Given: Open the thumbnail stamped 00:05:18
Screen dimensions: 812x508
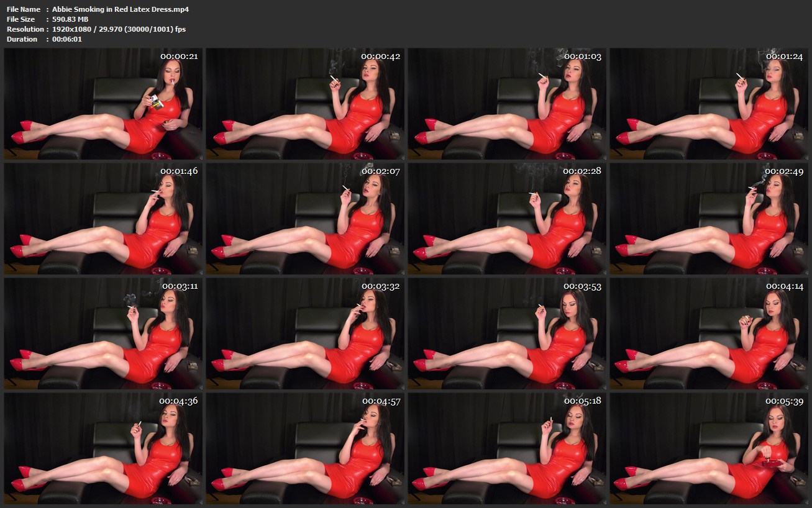Looking at the screenshot, I should pyautogui.click(x=507, y=448).
